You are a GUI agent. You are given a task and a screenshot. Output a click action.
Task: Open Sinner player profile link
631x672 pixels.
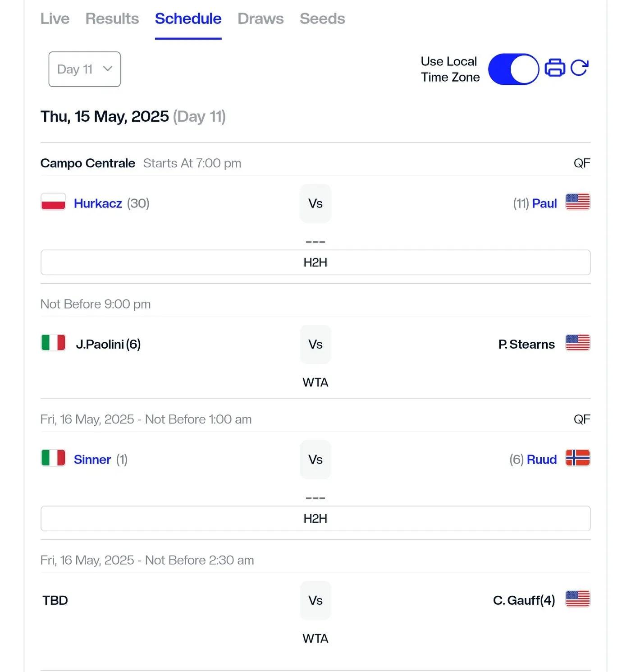pos(92,459)
